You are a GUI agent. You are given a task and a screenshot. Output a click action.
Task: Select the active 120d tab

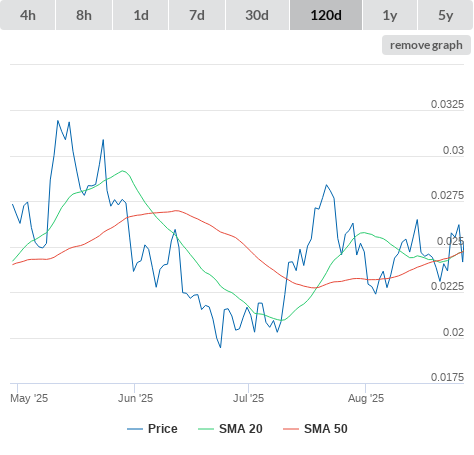(326, 15)
